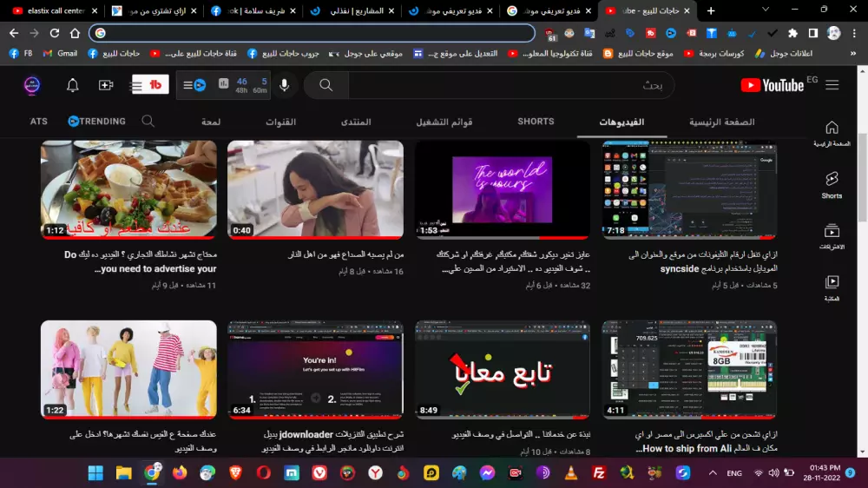Image resolution: width=868 pixels, height=488 pixels.
Task: Open the Home icon in the YouTube sidebar
Action: click(x=832, y=134)
